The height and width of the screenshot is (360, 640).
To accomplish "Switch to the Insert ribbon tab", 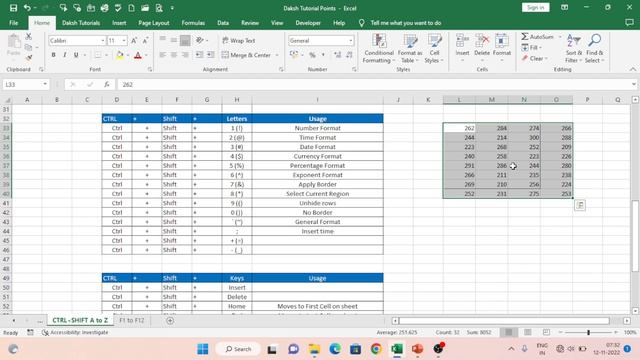I will [x=119, y=23].
